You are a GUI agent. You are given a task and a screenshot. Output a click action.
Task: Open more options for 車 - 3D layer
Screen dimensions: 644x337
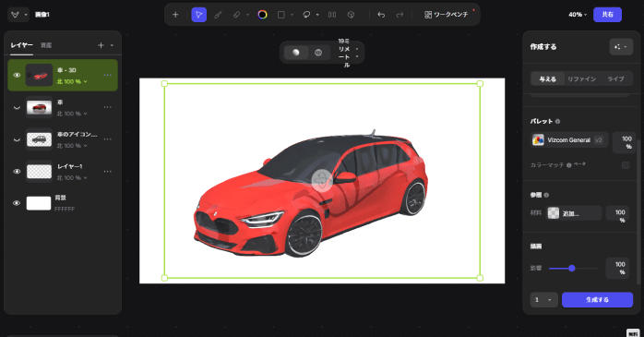[x=108, y=75]
